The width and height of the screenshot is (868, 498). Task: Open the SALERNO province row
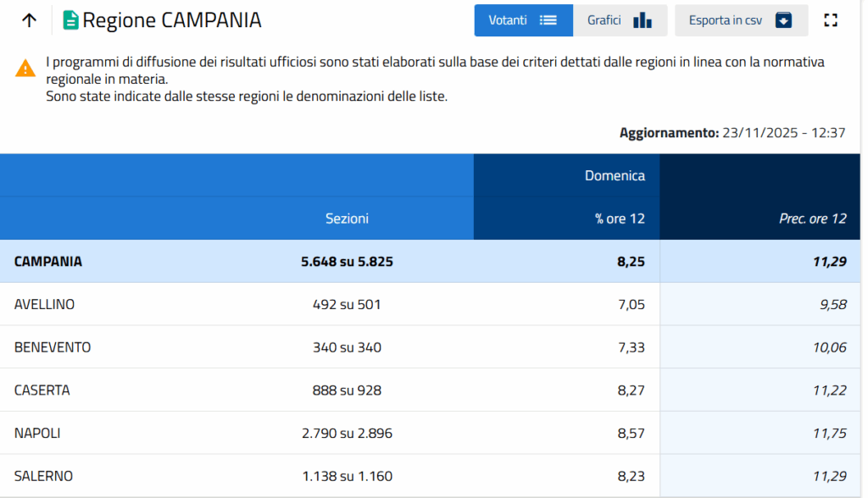pos(43,476)
